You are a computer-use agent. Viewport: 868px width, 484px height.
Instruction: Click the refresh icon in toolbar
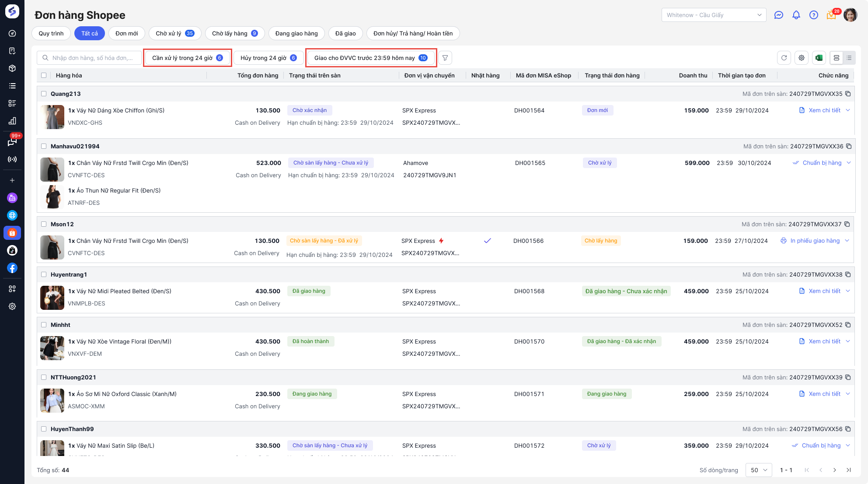(x=784, y=58)
